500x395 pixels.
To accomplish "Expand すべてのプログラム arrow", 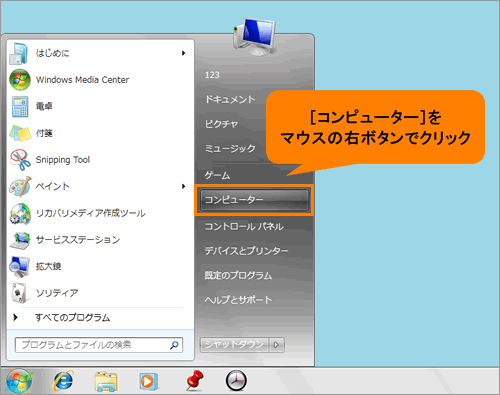I will tap(15, 317).
